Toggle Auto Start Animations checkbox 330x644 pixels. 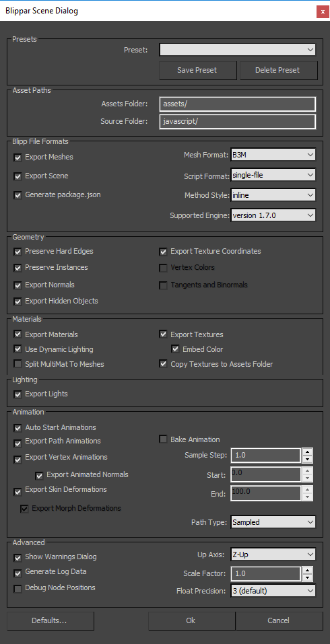(x=18, y=428)
